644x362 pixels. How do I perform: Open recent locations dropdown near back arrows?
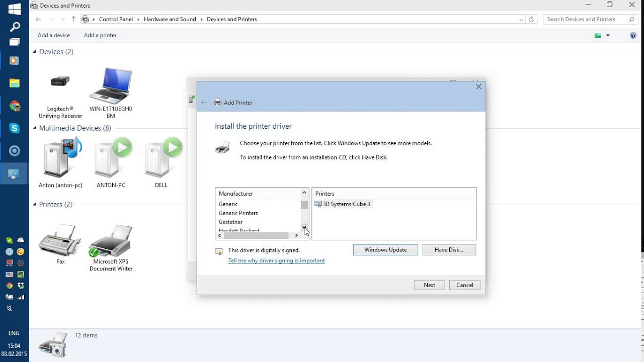click(63, 20)
